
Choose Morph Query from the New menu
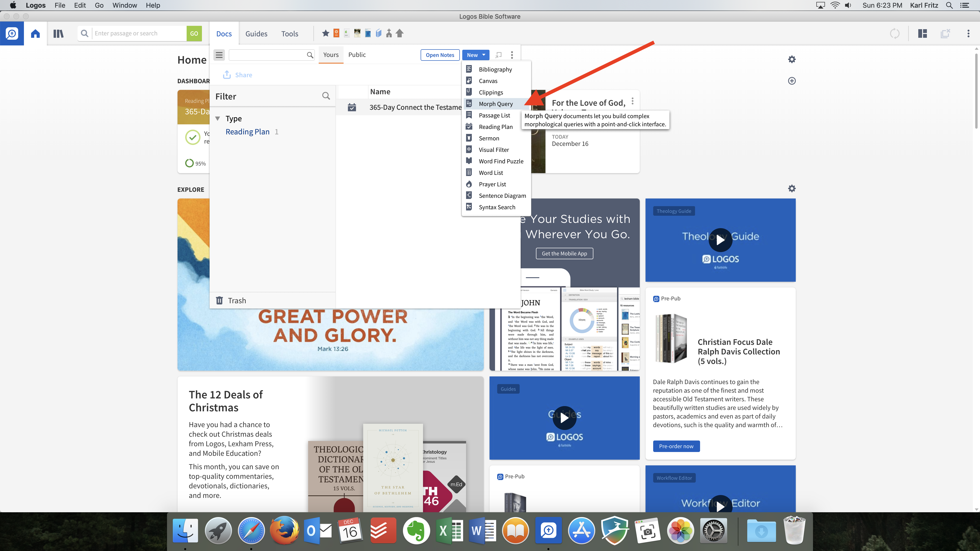[496, 104]
